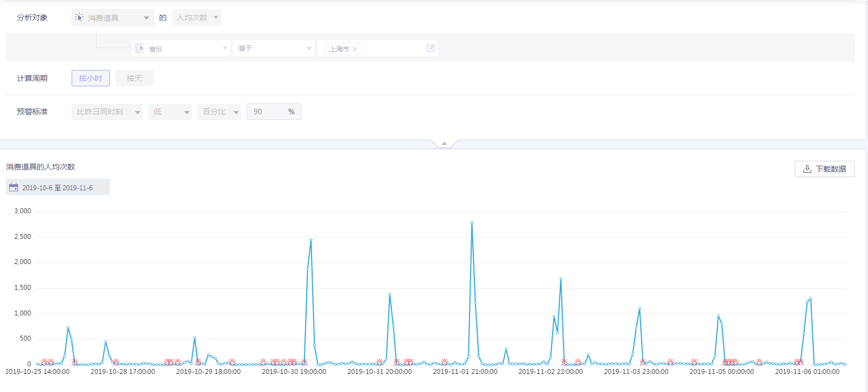
Task: Open the 2019-10-6 至 2019-11-6 date picker
Action: pos(57,188)
